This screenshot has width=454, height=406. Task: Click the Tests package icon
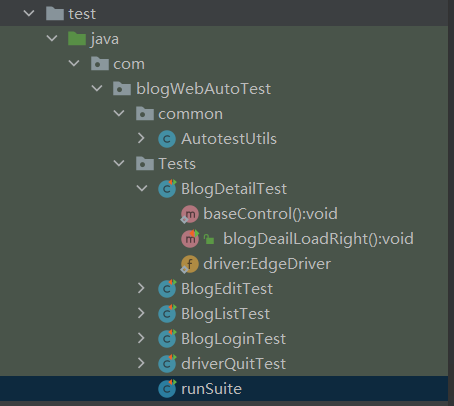pyautogui.click(x=145, y=163)
